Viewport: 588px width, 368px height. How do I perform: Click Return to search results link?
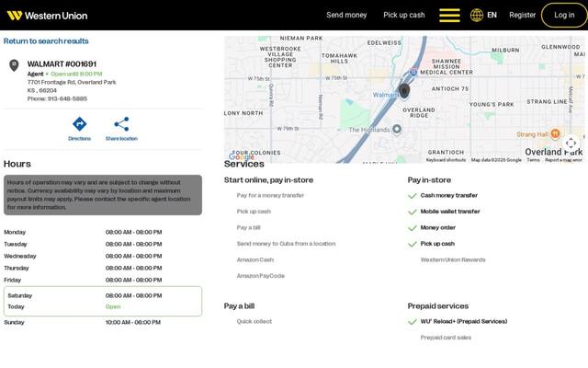[46, 40]
